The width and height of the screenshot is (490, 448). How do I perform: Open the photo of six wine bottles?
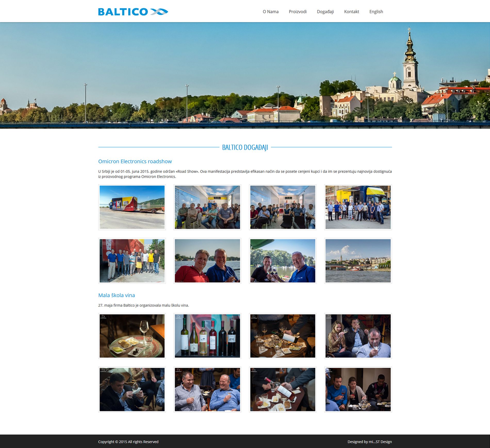point(207,336)
